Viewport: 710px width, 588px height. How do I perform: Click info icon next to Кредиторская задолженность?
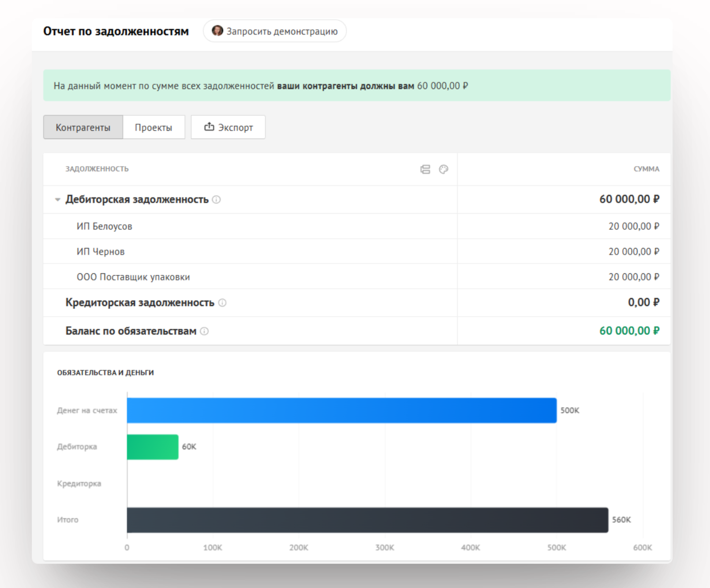pyautogui.click(x=222, y=303)
